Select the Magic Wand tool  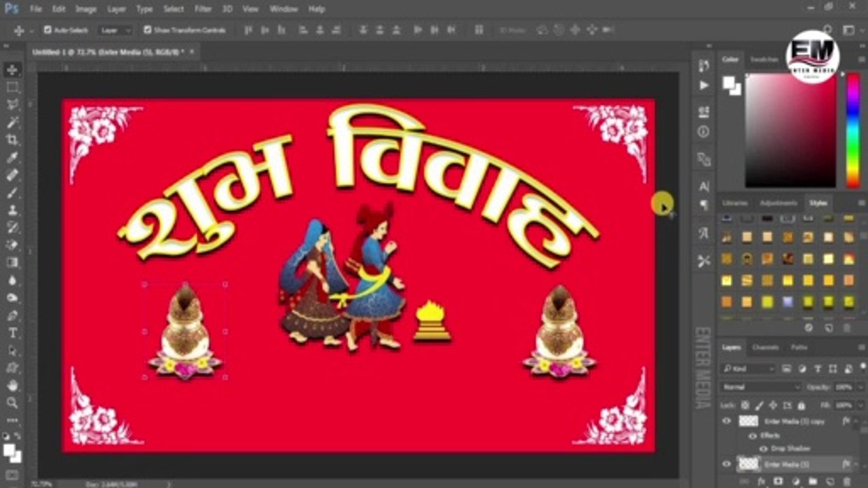[12, 123]
